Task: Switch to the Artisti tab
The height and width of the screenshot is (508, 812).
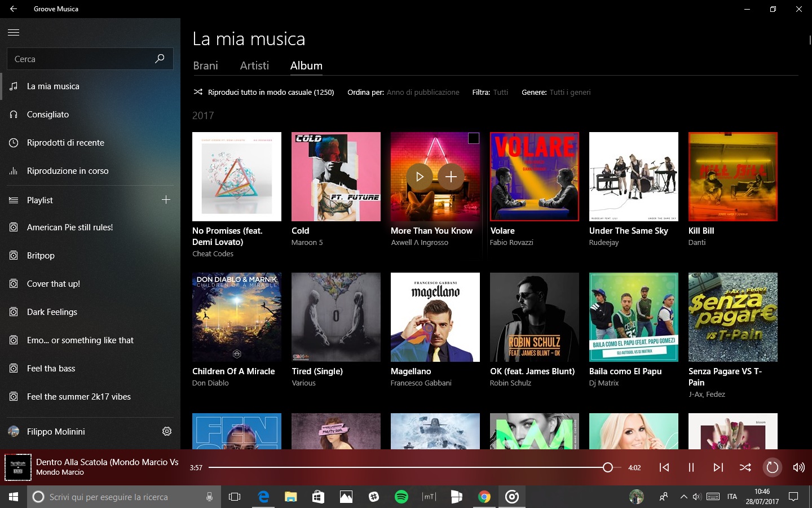Action: pos(254,65)
